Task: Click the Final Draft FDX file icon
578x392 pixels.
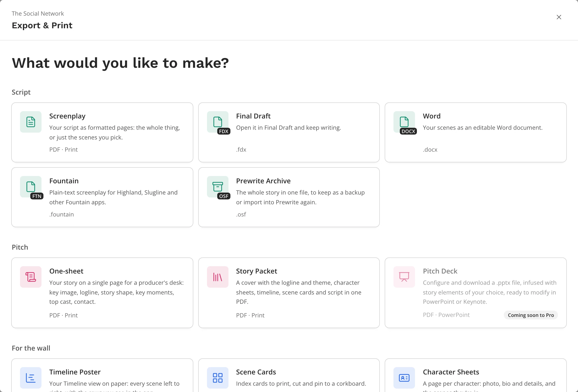Action: coord(218,122)
